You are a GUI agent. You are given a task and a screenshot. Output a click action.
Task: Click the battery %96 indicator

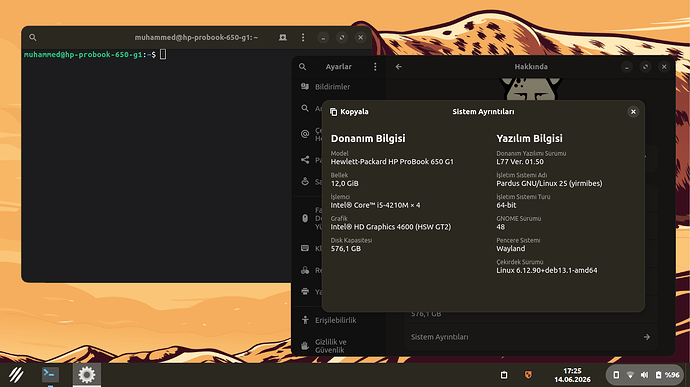click(668, 375)
